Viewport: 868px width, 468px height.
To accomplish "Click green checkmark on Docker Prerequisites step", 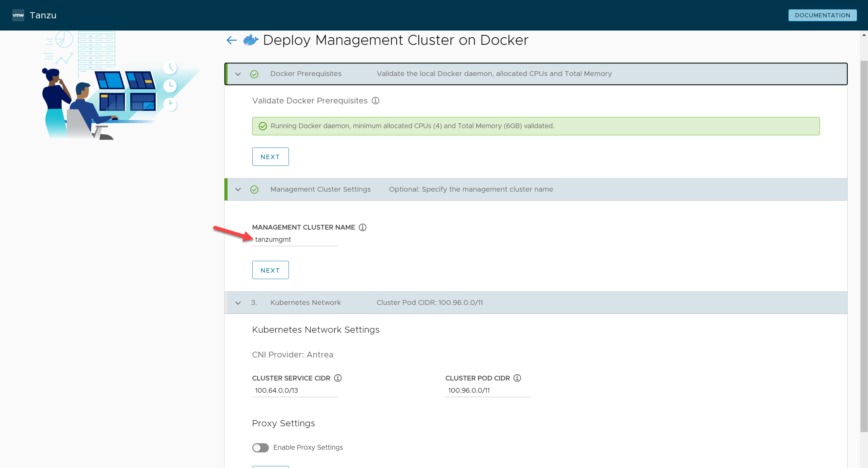I will pos(254,74).
